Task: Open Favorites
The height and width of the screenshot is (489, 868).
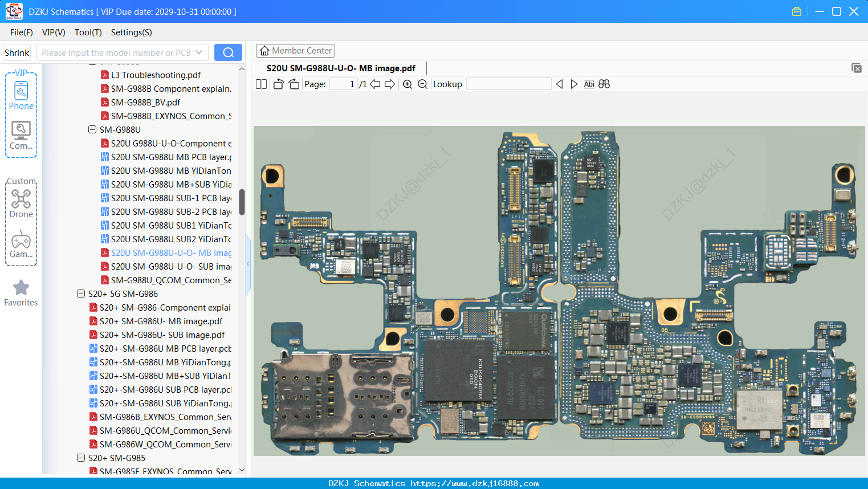Action: (x=21, y=293)
